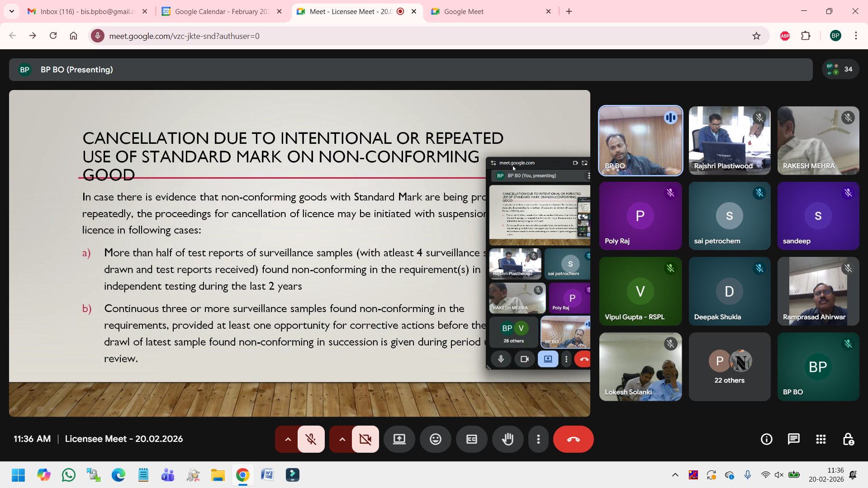Image resolution: width=868 pixels, height=488 pixels.
Task: Open chat with everyone panel
Action: click(793, 439)
